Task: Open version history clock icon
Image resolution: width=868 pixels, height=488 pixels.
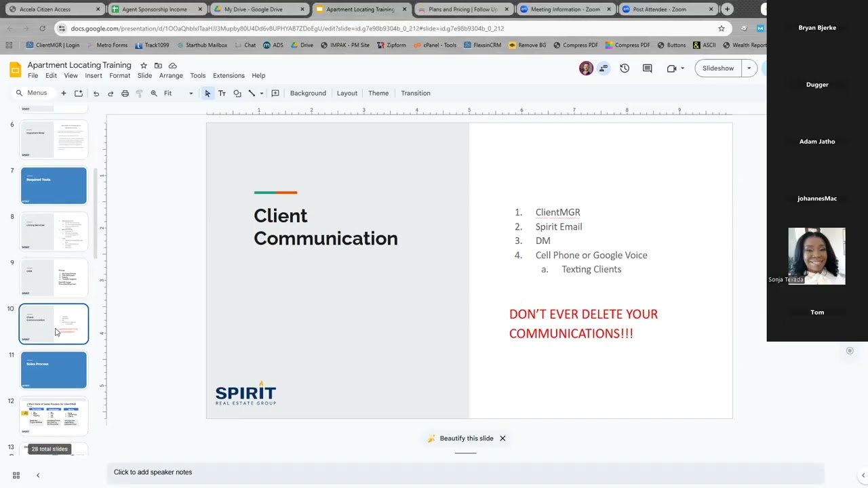Action: pos(625,68)
